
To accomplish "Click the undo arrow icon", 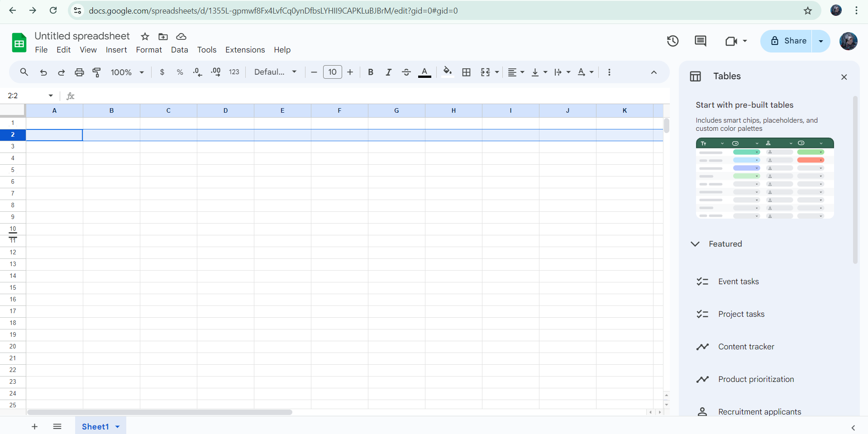I will coord(43,72).
